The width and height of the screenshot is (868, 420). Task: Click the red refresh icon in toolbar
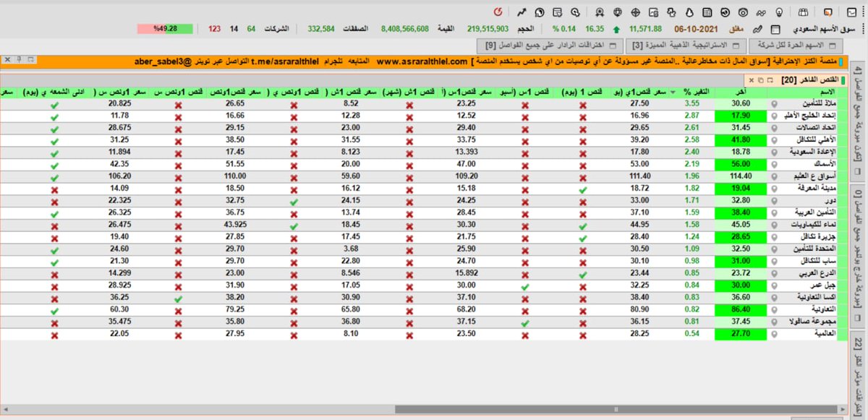coord(498,12)
